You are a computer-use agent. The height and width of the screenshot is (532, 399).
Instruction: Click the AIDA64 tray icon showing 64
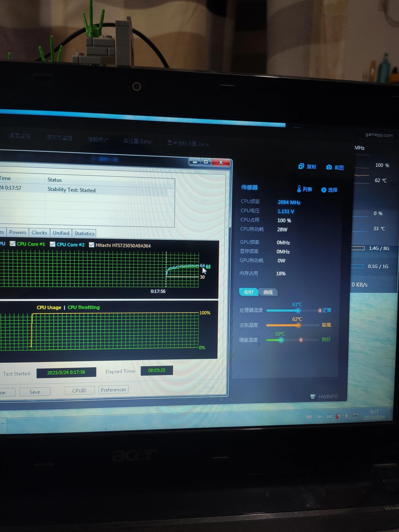(329, 416)
